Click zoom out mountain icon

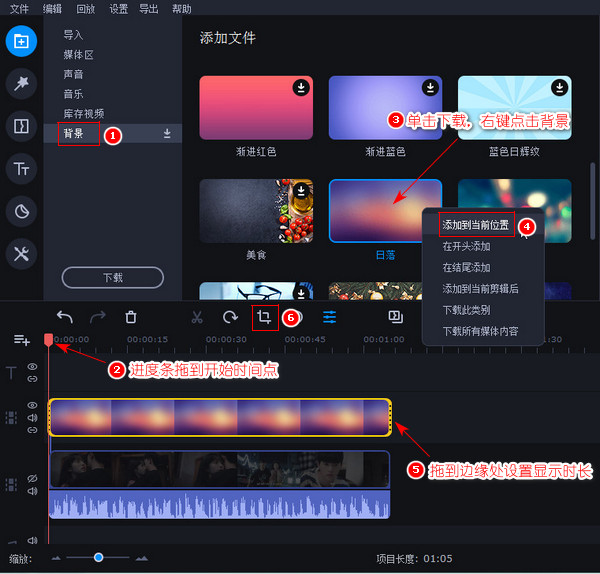pyautogui.click(x=56, y=558)
